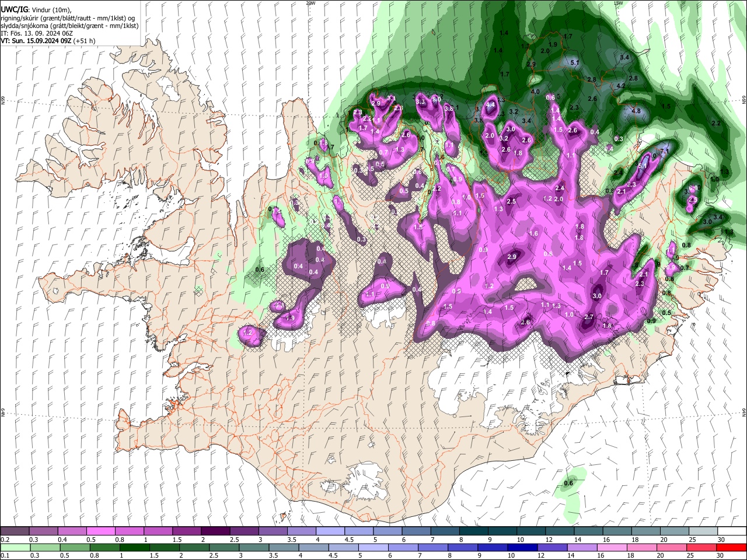Click the darkest purple swatch after label 2 in snow legend
The height and width of the screenshot is (560, 747).
(215, 531)
